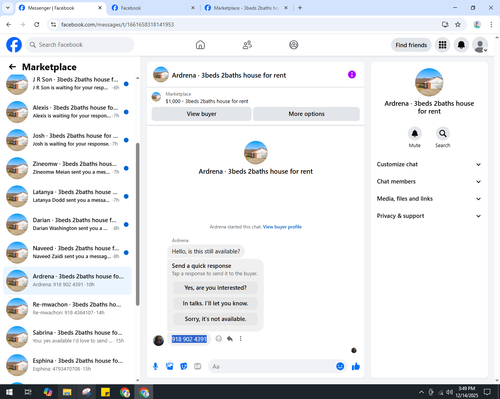Image resolution: width=500 pixels, height=399 pixels.
Task: Expand the Chat members section
Action: coord(429,182)
